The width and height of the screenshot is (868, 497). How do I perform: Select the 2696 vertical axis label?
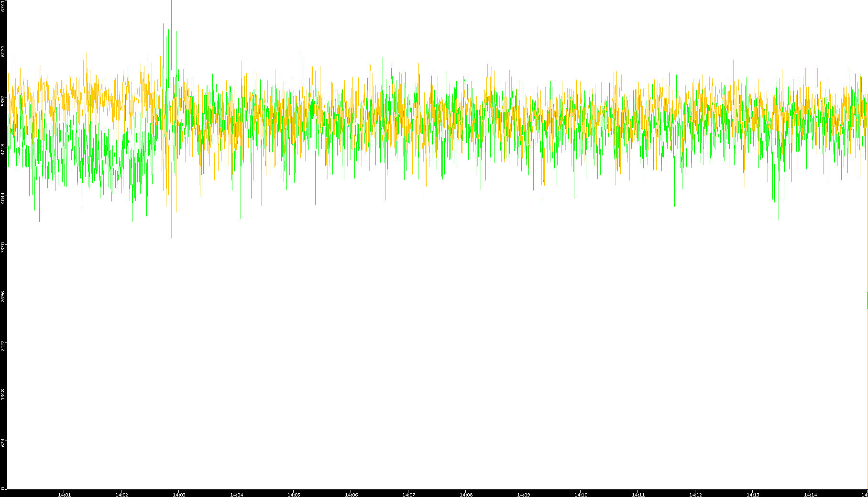click(x=3, y=296)
